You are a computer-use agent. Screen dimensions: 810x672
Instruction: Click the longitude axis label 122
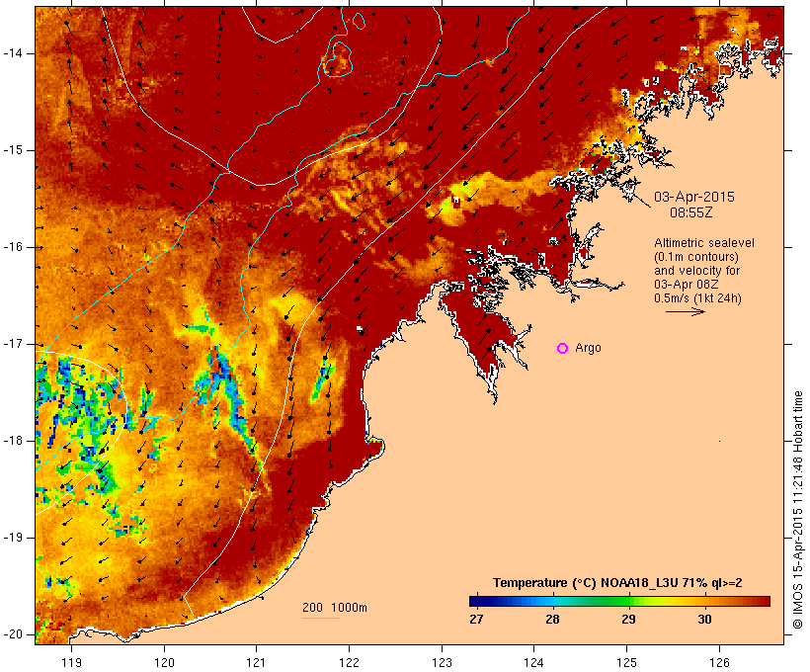click(350, 663)
